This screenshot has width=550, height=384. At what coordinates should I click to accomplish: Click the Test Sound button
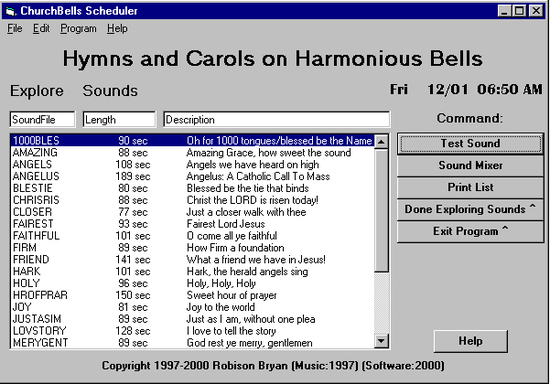[470, 143]
